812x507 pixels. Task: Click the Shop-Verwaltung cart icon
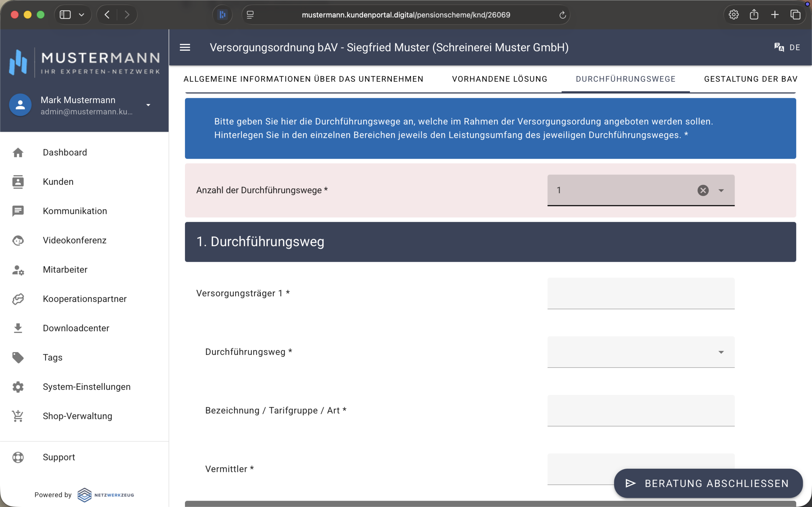18,416
